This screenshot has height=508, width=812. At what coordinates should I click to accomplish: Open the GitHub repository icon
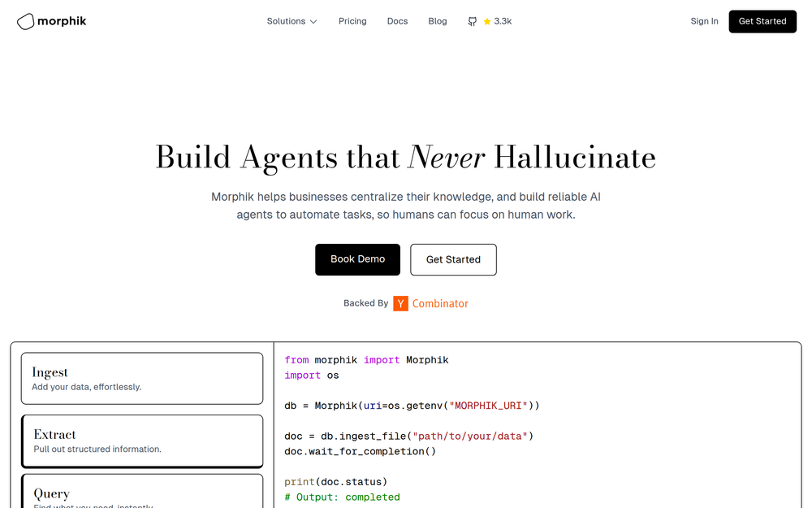pos(473,21)
